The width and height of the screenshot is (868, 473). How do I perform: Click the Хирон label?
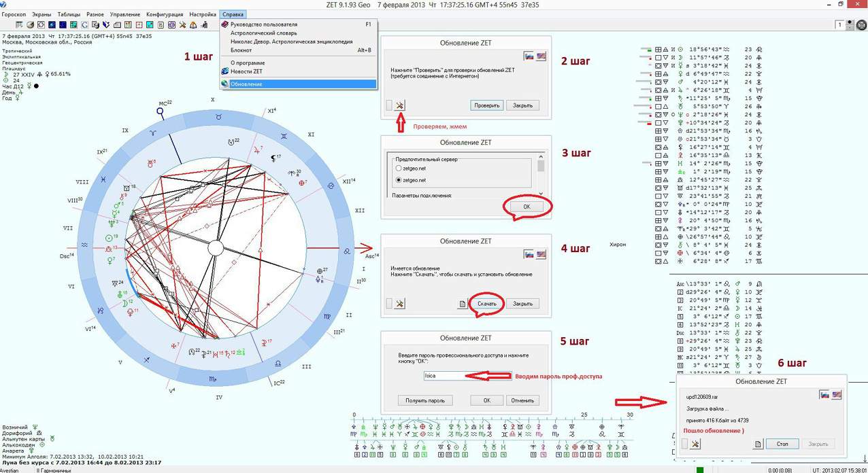tap(618, 245)
